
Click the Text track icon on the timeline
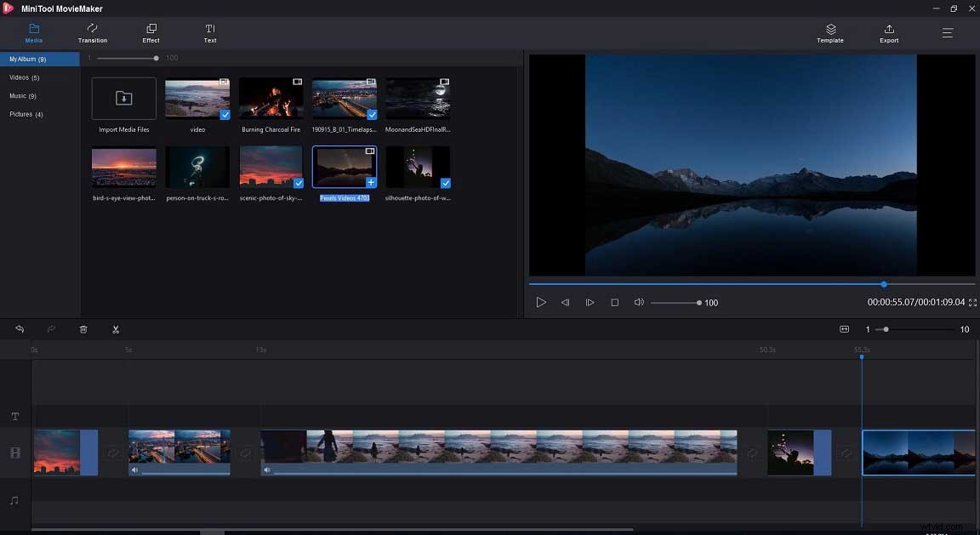(14, 416)
